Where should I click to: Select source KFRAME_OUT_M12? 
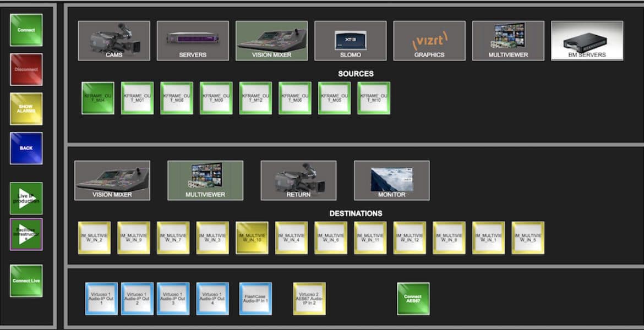pyautogui.click(x=255, y=98)
